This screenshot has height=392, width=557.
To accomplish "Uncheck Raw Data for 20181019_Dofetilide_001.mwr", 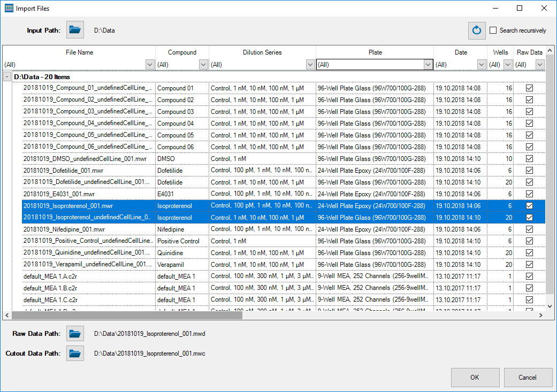I will pos(529,170).
